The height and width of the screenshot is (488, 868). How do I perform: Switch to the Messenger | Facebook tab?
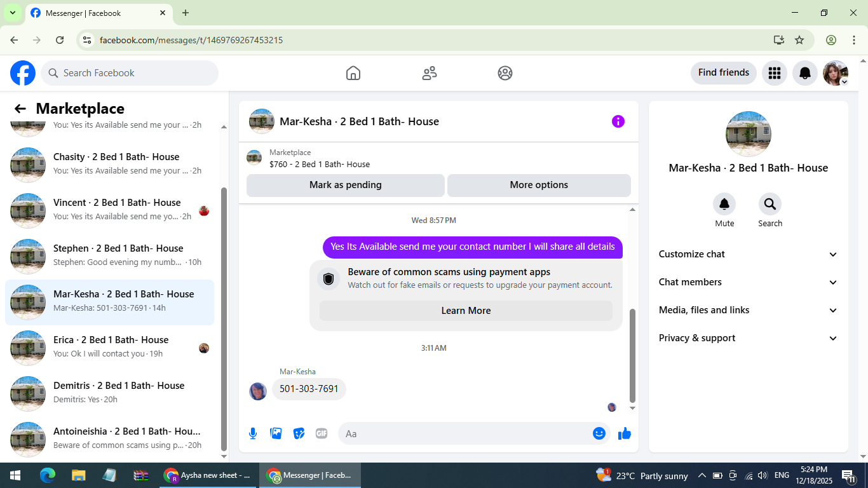coord(98,13)
